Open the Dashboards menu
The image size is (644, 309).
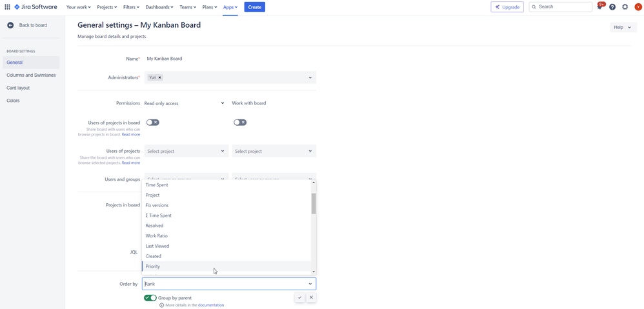159,7
